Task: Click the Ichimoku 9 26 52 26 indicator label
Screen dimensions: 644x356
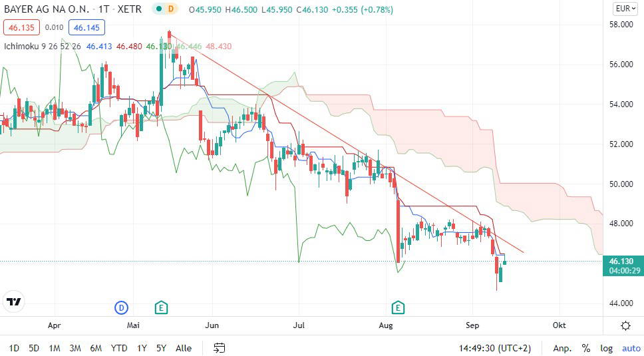Action: (x=43, y=47)
